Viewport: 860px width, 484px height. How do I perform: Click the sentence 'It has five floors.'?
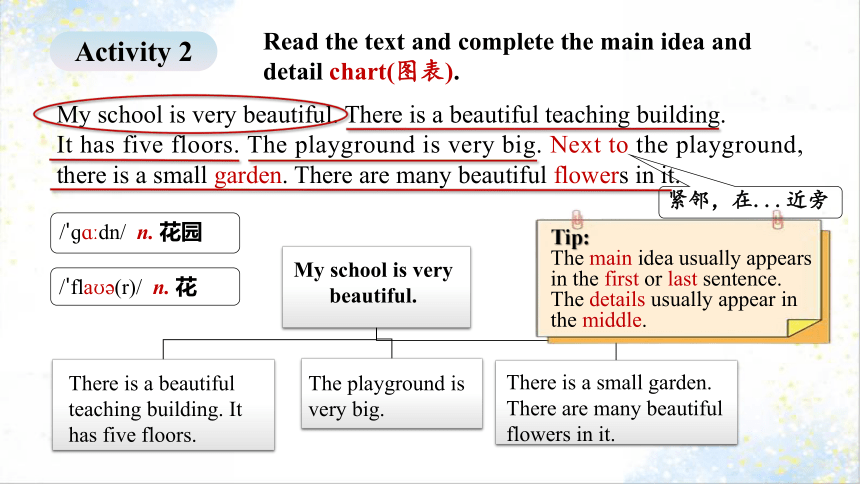tap(148, 145)
